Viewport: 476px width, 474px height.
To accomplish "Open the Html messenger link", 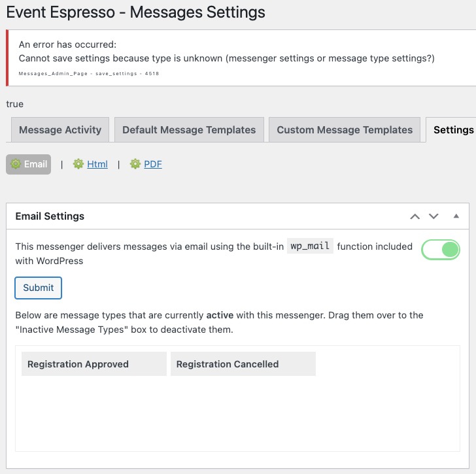I will pos(97,164).
